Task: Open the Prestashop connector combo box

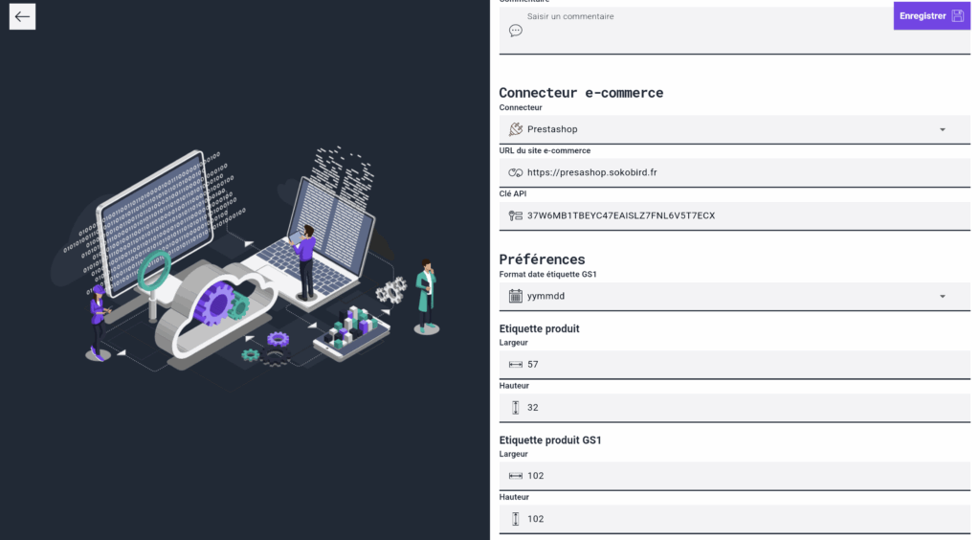Action: pos(734,129)
